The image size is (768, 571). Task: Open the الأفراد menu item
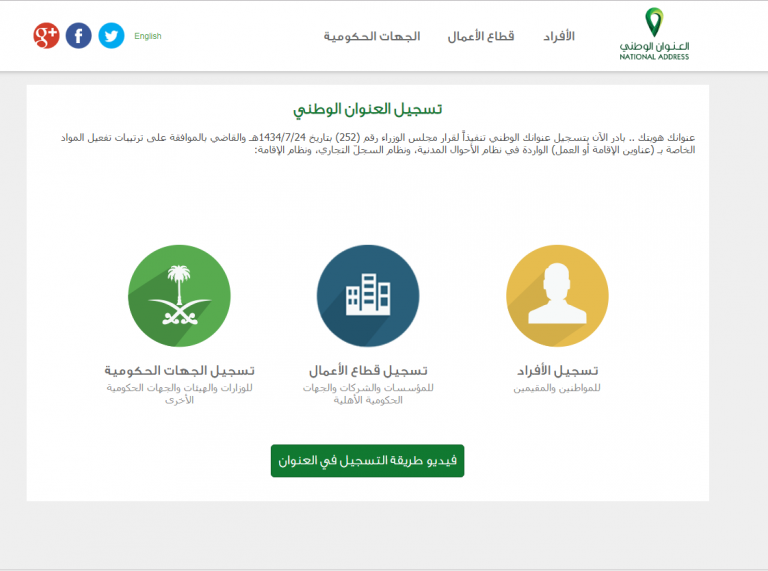559,36
